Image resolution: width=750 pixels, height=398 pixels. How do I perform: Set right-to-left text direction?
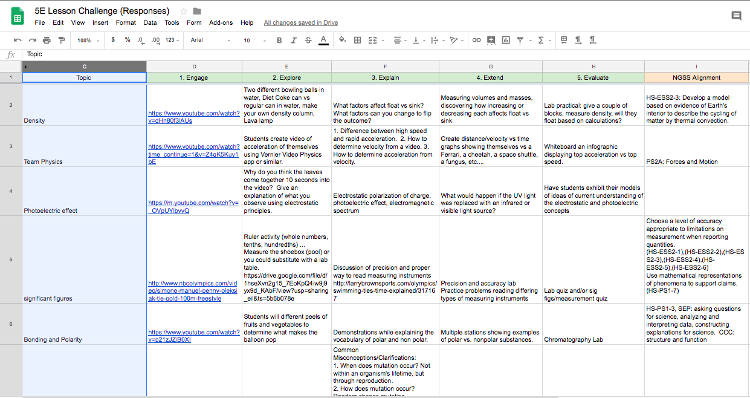tap(593, 40)
